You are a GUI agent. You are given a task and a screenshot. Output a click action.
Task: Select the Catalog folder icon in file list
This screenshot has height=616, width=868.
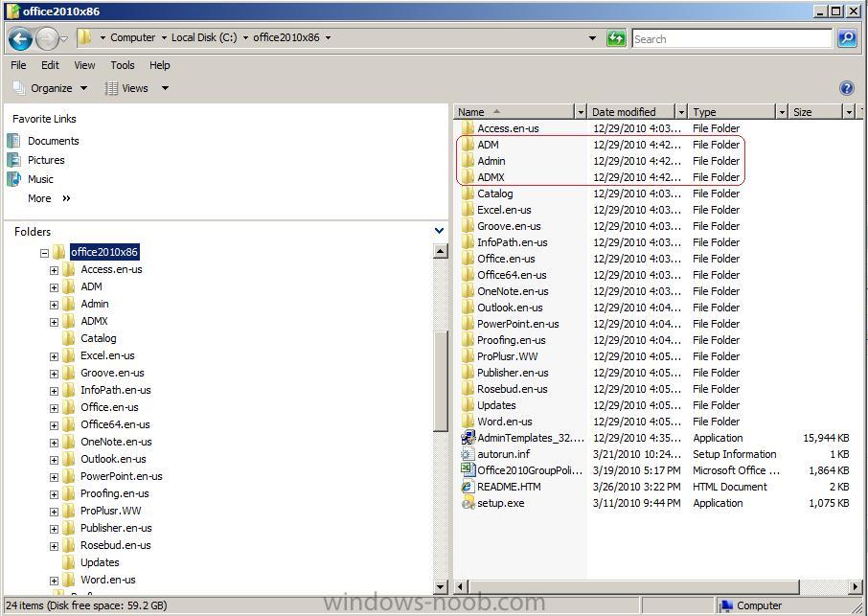coord(468,194)
